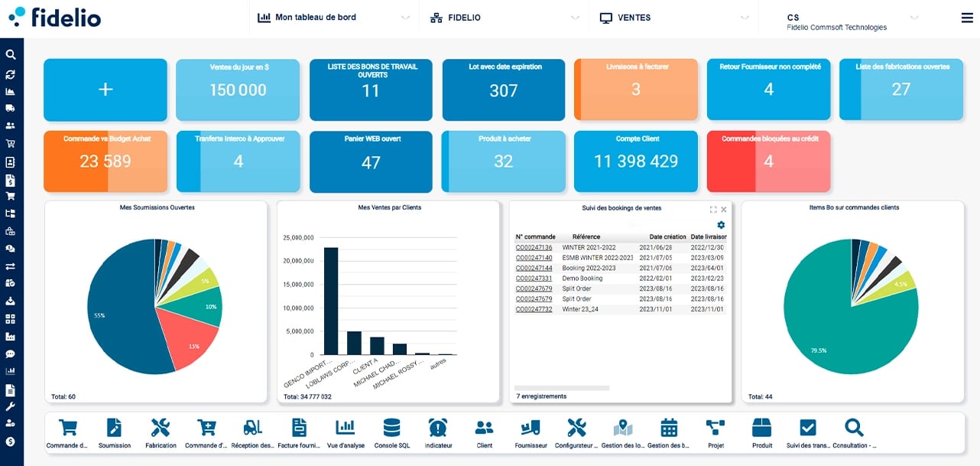Open Commande d... shortcut with cart icon

coord(68,433)
